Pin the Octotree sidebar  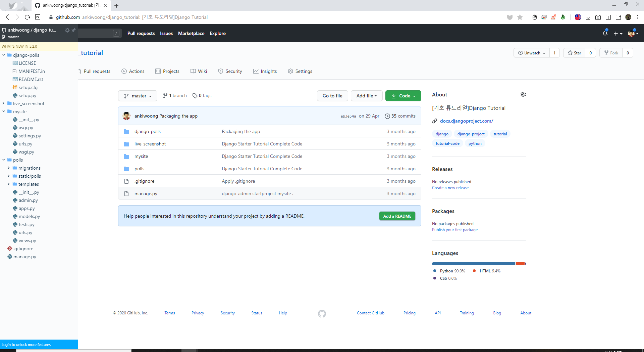73,30
